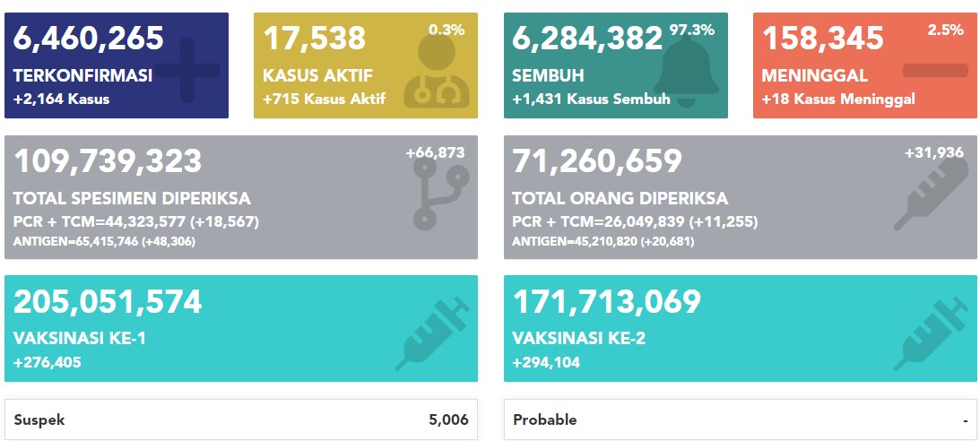Screen dimensions: 980x441
Task: Click the +31,936 people tested increase label
Action: (933, 152)
